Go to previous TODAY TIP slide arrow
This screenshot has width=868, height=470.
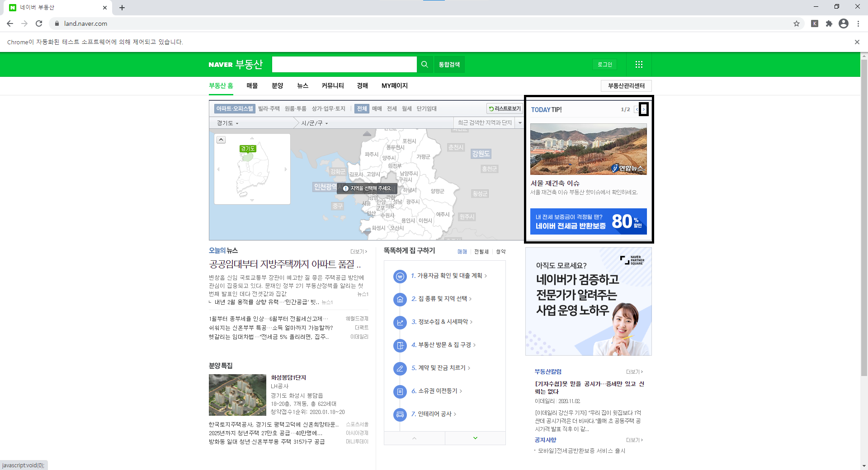[x=637, y=109]
